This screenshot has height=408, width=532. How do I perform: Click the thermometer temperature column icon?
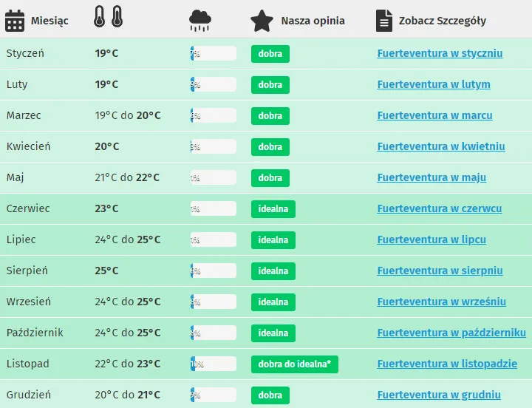tap(108, 18)
